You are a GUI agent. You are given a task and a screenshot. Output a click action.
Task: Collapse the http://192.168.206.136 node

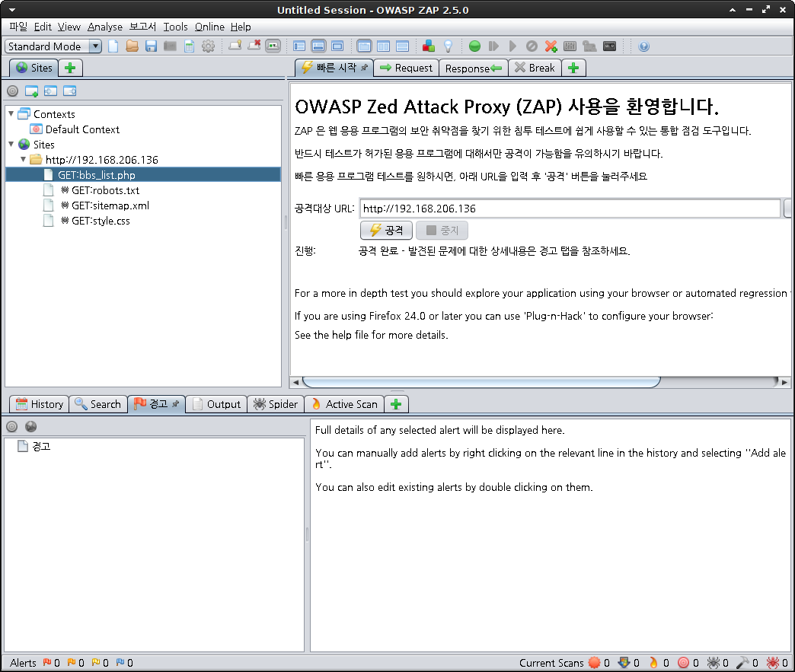click(24, 160)
